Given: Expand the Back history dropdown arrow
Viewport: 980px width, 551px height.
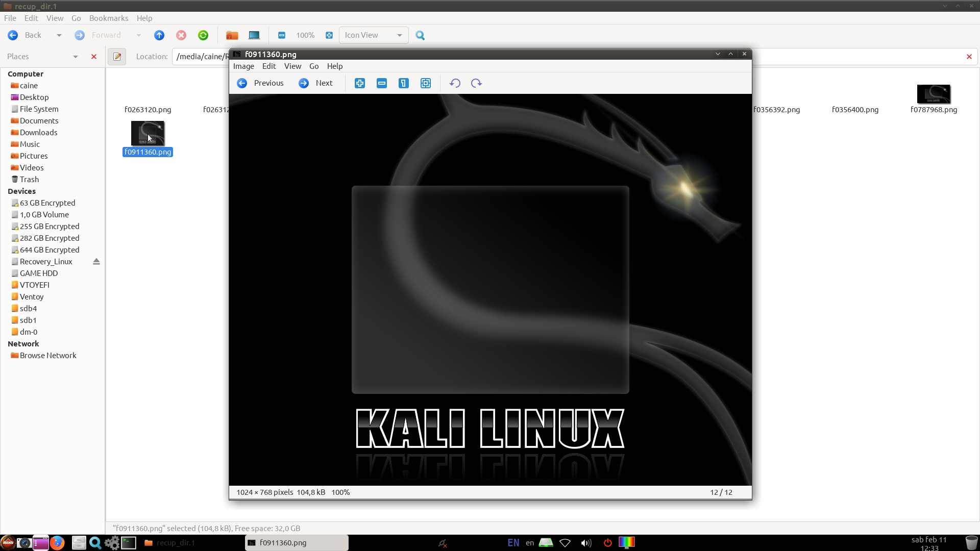Looking at the screenshot, I should [x=59, y=35].
